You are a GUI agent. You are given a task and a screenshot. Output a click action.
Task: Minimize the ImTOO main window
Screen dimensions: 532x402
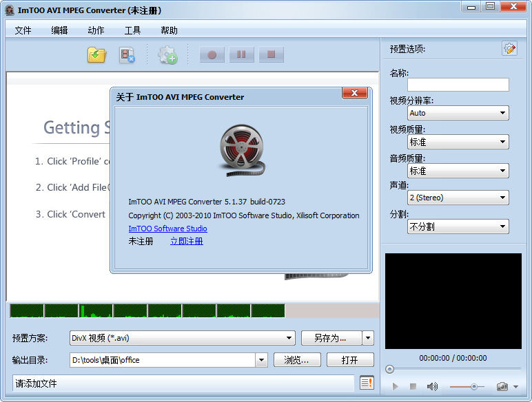[471, 7]
